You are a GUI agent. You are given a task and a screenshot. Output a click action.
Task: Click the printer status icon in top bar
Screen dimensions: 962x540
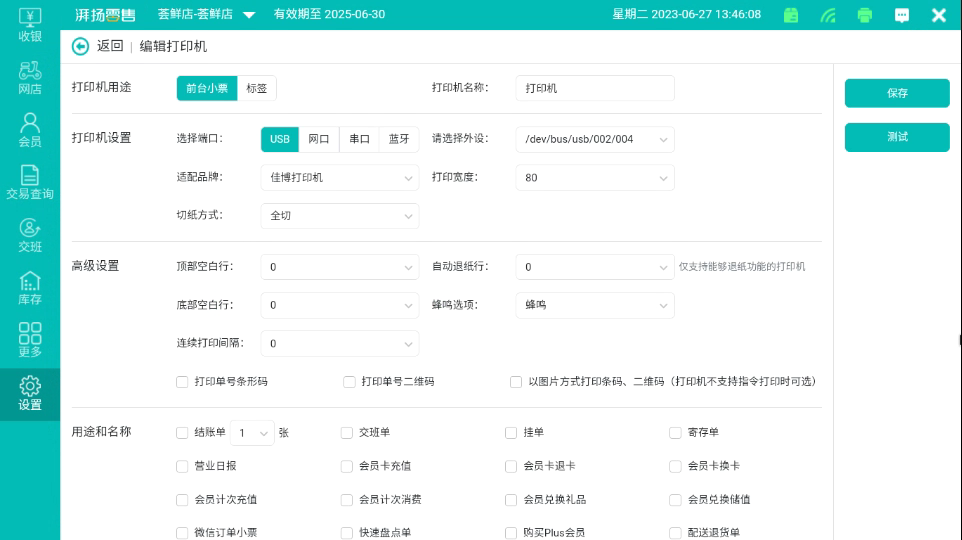pyautogui.click(x=865, y=15)
